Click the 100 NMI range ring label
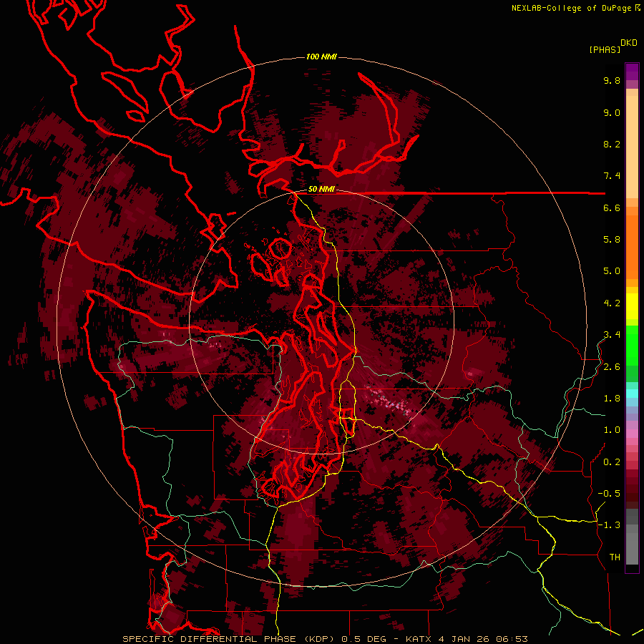Viewport: 644px width, 644px height. 321,57
